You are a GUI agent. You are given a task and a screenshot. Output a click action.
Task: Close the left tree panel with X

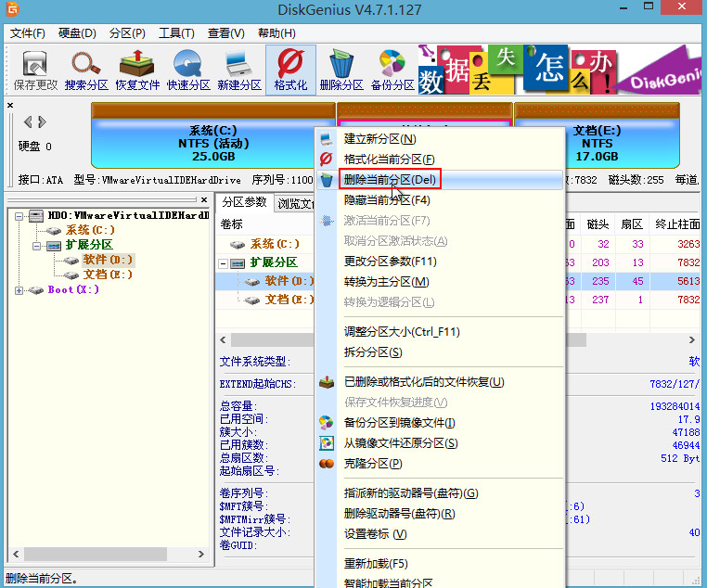click(204, 199)
